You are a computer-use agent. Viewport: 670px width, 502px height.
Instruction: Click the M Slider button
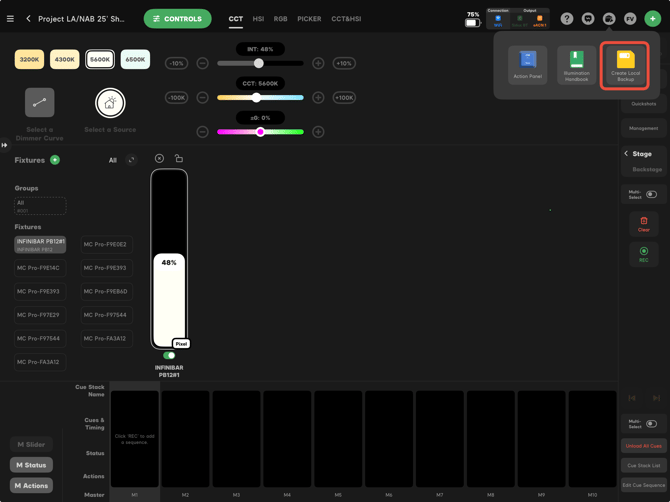point(31,444)
